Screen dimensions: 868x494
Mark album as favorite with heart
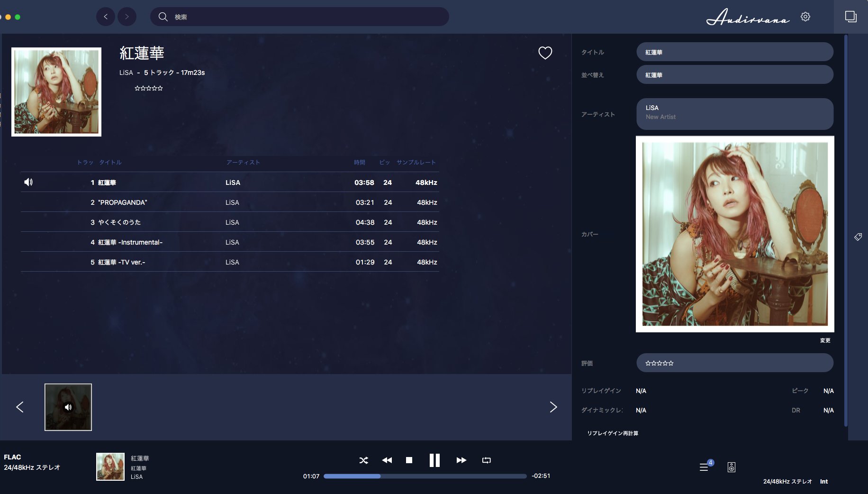coord(545,53)
